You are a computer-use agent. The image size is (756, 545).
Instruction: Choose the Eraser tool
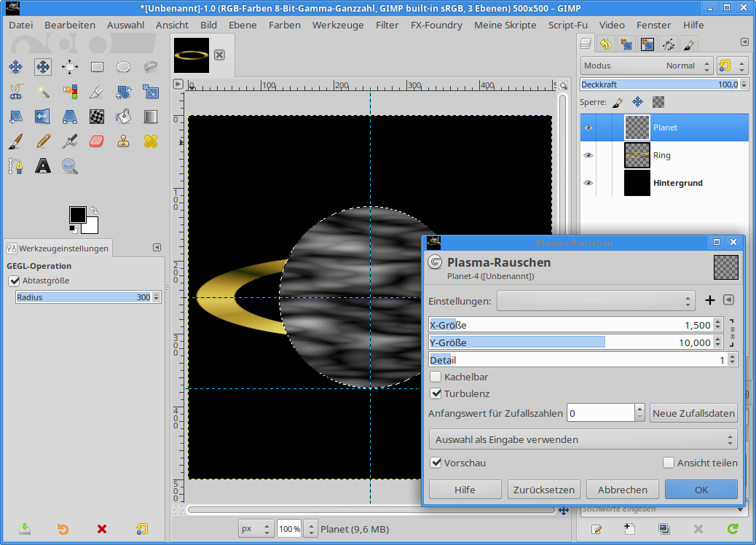click(x=97, y=141)
